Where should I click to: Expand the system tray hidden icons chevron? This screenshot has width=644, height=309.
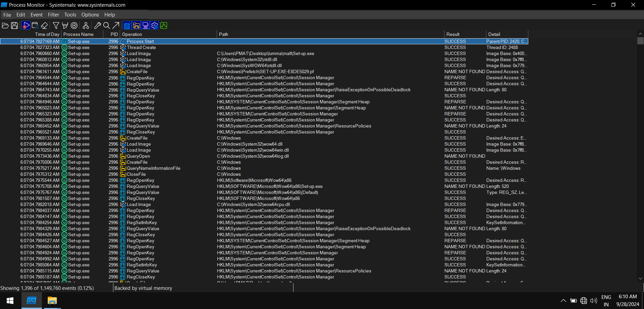(563, 301)
